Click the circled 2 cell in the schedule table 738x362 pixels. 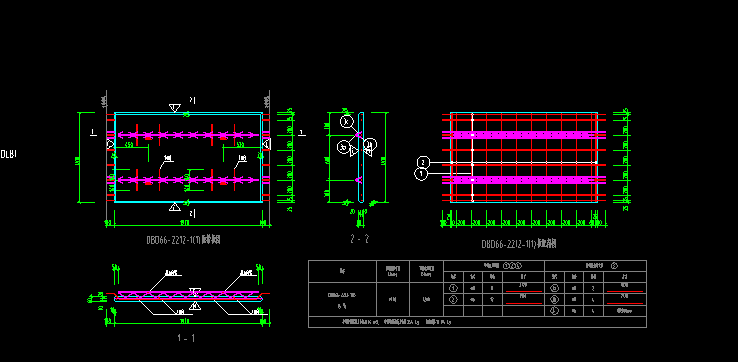click(453, 299)
